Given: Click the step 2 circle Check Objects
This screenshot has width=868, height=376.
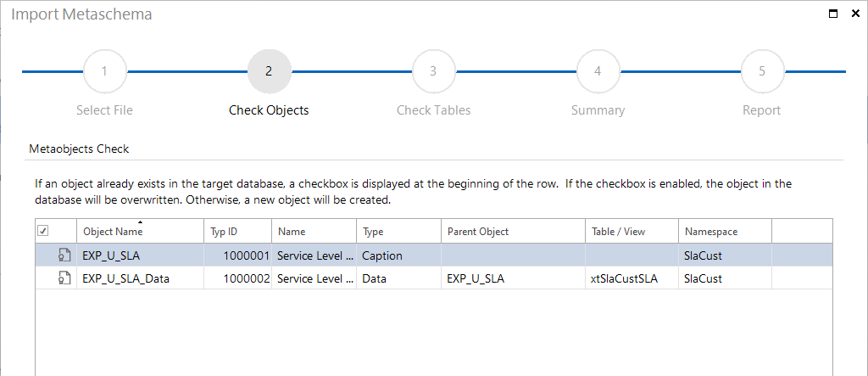Looking at the screenshot, I should (x=269, y=71).
